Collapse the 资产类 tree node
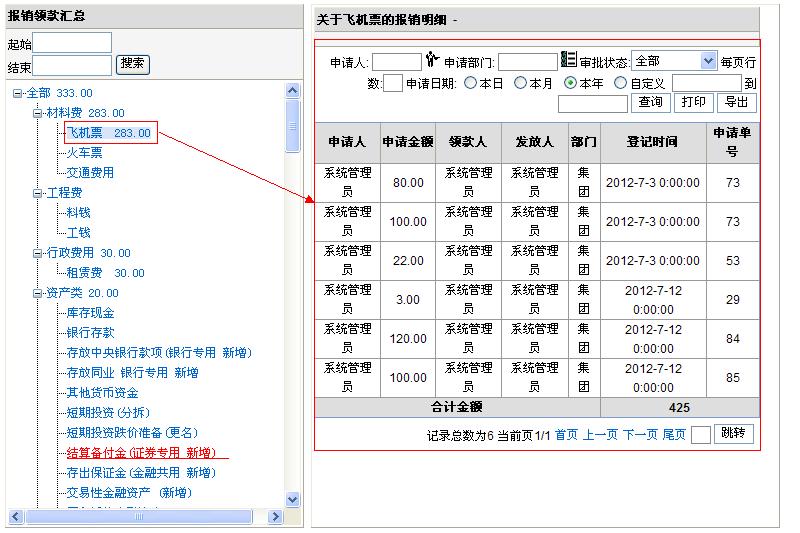Viewport: 800px width, 533px height. (x=38, y=293)
